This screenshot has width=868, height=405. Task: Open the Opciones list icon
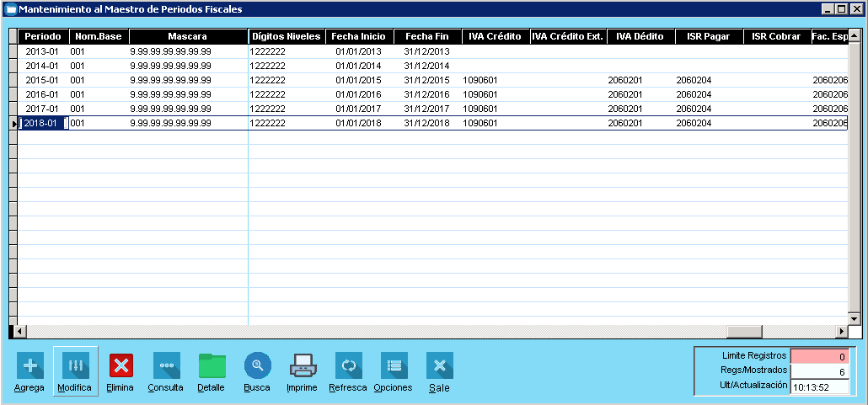(394, 366)
